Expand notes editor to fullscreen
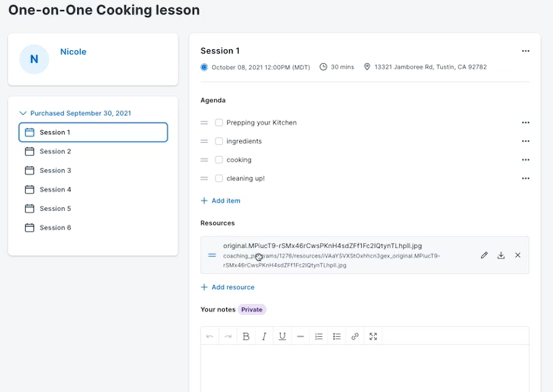Viewport: 553px width, 392px height. click(373, 336)
